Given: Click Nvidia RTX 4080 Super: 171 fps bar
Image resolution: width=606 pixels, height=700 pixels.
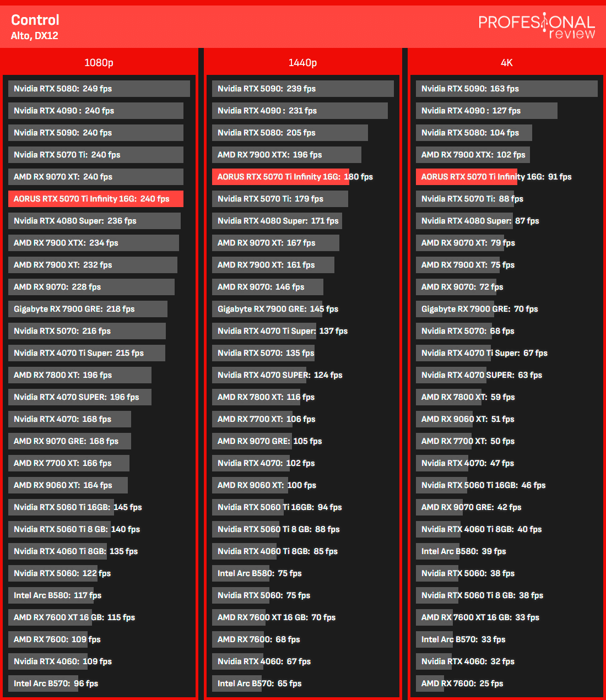Looking at the screenshot, I should coord(277,221).
